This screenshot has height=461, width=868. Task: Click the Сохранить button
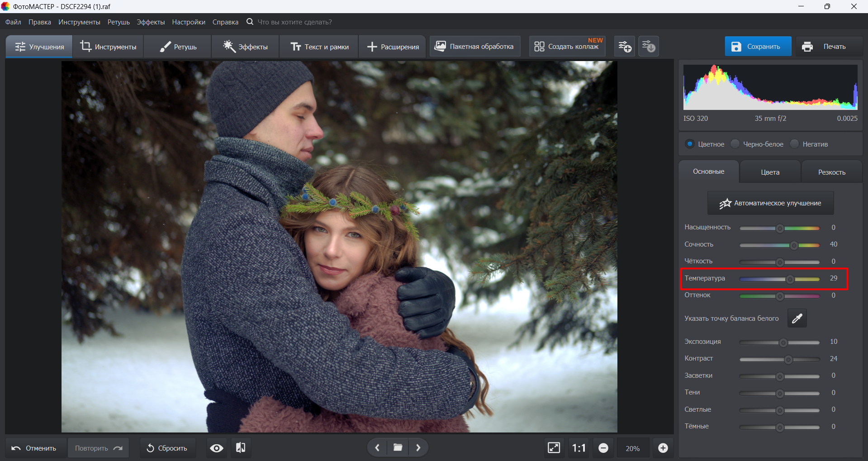pyautogui.click(x=758, y=47)
